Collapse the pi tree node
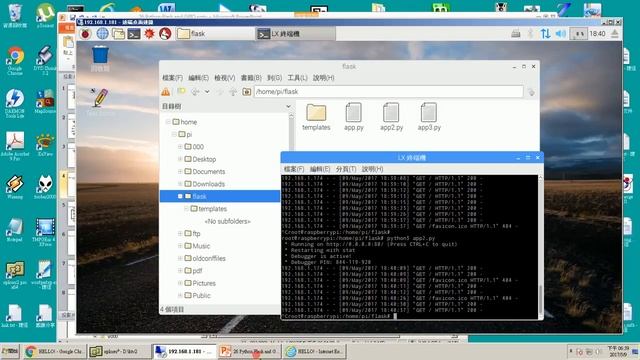640x360 pixels. pyautogui.click(x=174, y=134)
